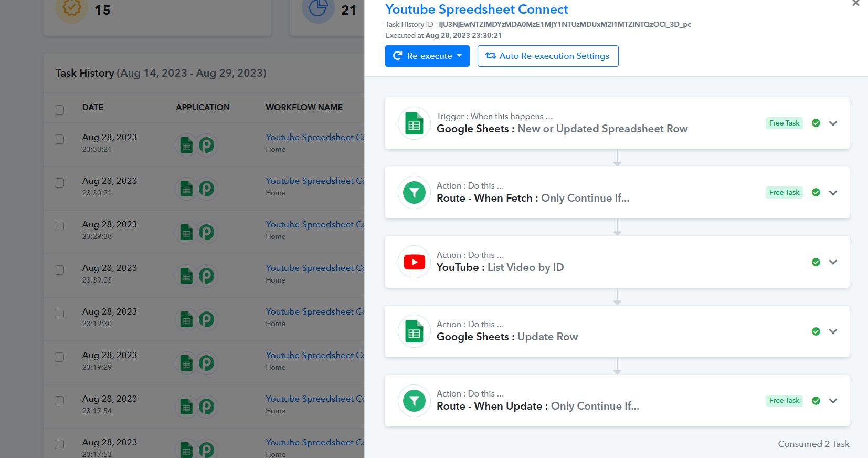Click the Home label in the 23:19:30 row

click(x=276, y=324)
